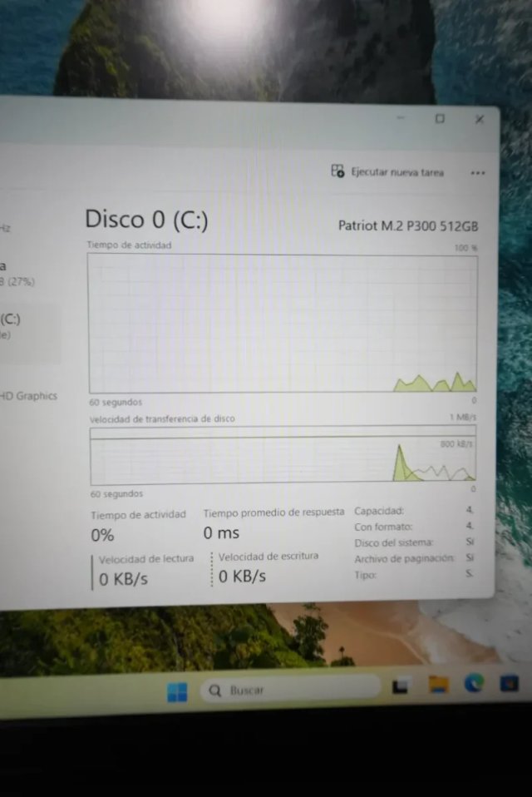Click the magnifier icon in Buscar
This screenshot has width=532, height=797.
(x=215, y=691)
